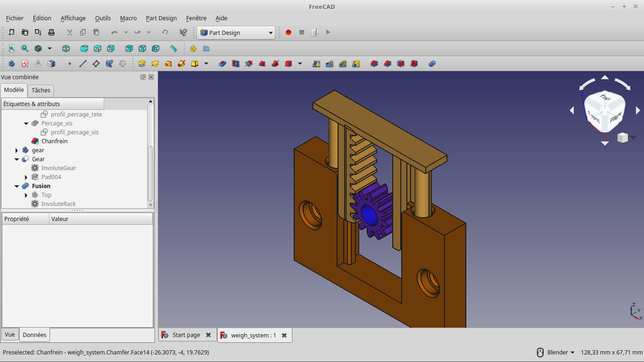This screenshot has height=362, width=644.
Task: Click the navigation cube right arrow
Action: tap(638, 110)
